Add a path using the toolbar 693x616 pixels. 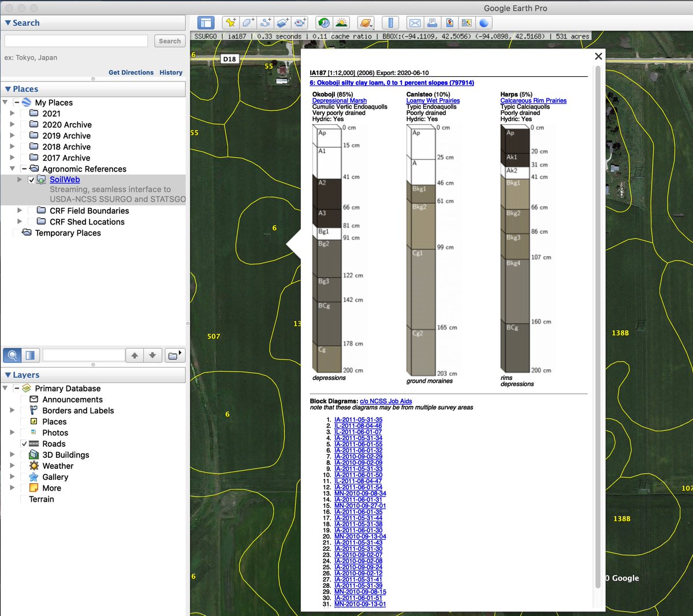[x=265, y=23]
